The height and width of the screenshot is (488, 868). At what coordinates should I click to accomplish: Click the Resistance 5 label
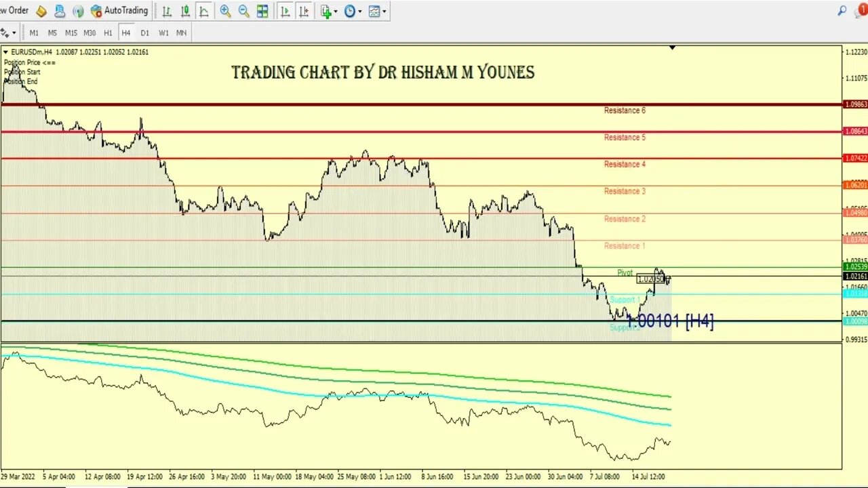click(x=625, y=138)
